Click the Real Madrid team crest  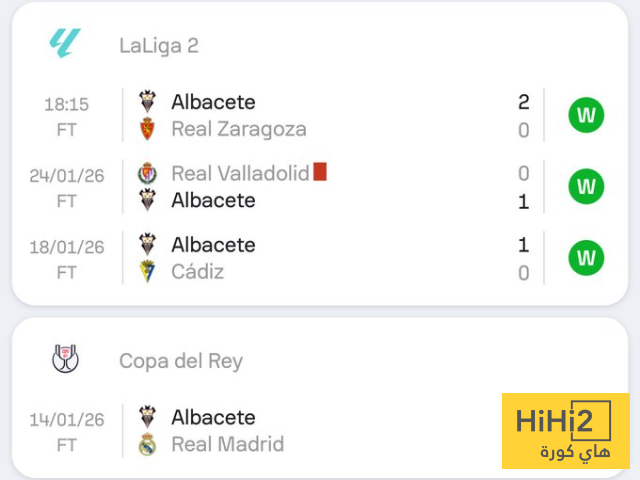coord(148,444)
